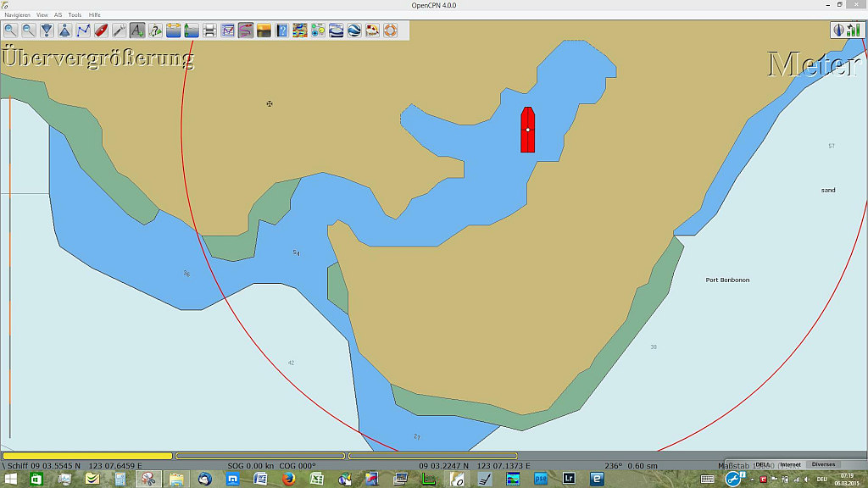
Task: Open the Hilfe menu
Action: click(95, 15)
